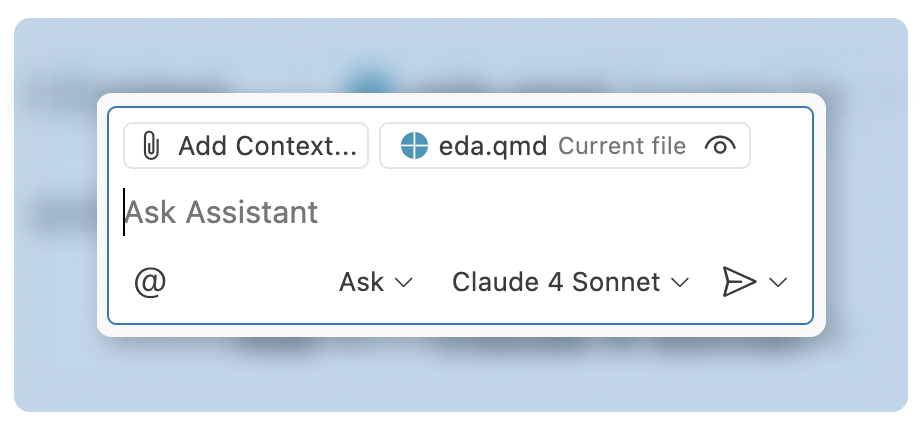Viewport: 918px width, 424px height.
Task: Click the Current file label
Action: (x=622, y=146)
